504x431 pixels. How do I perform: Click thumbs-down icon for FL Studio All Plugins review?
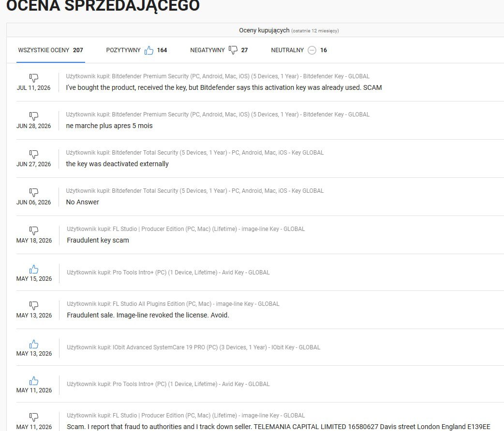point(34,305)
